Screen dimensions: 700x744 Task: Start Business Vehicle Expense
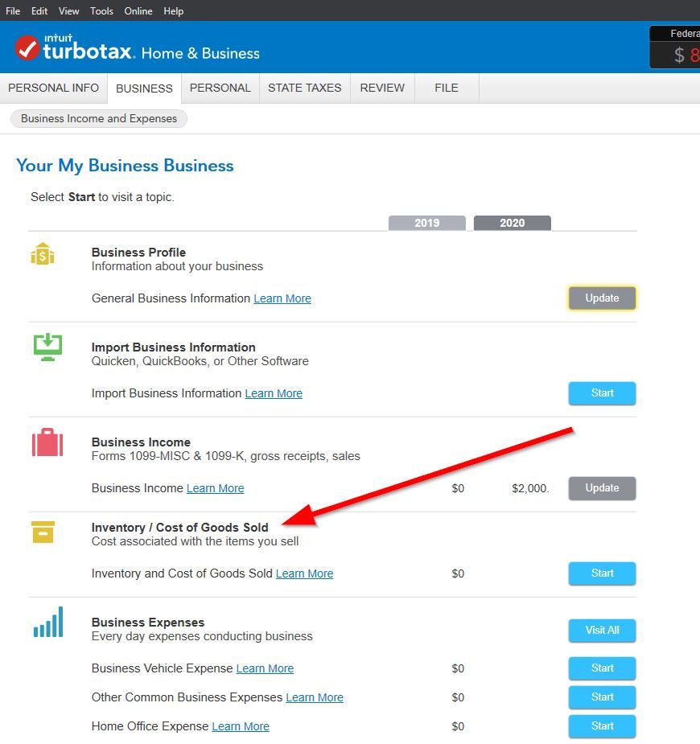coord(602,668)
